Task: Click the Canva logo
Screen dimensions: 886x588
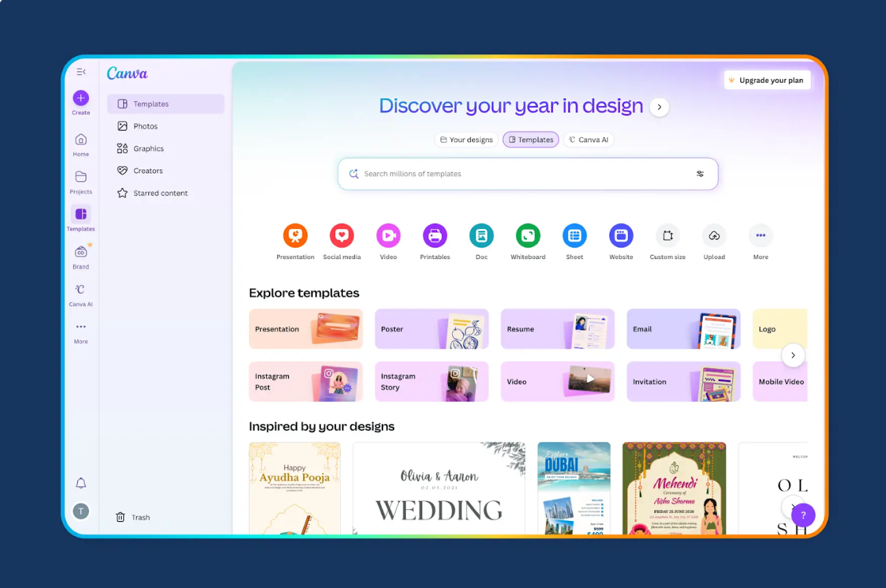Action: pos(127,73)
